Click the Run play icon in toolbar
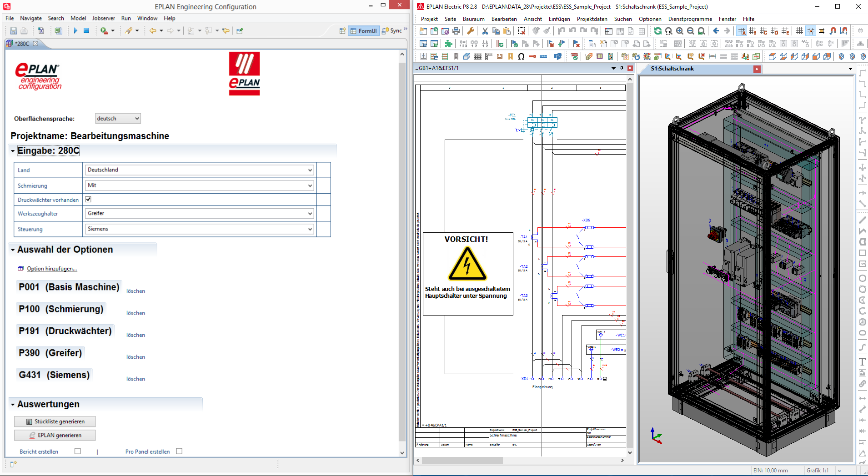868x476 pixels. coord(75,30)
